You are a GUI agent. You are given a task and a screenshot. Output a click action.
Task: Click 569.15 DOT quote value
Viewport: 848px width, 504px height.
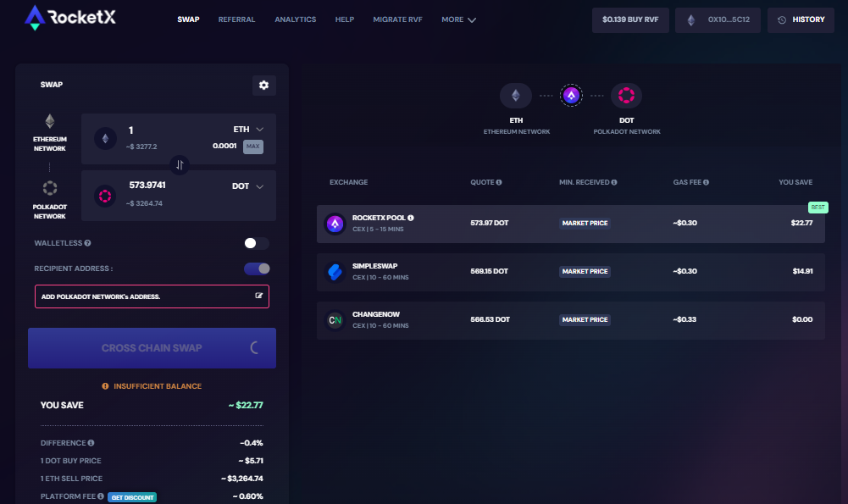point(489,271)
